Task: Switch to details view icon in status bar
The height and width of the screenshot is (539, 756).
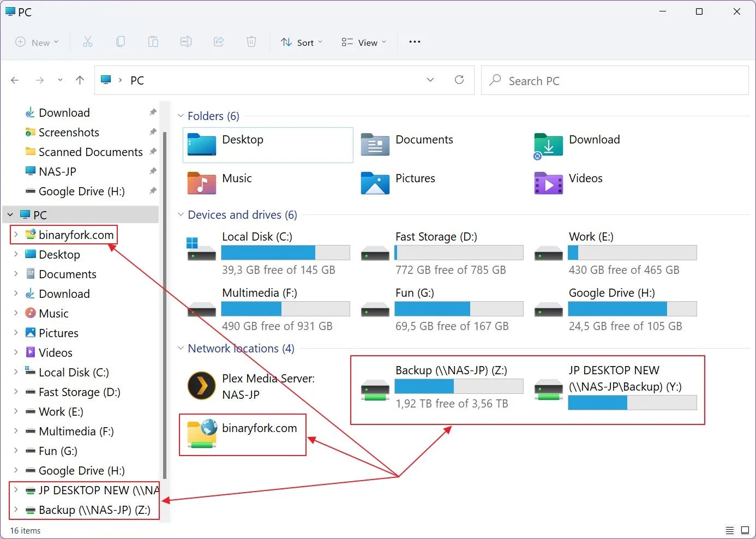Action: 729,530
